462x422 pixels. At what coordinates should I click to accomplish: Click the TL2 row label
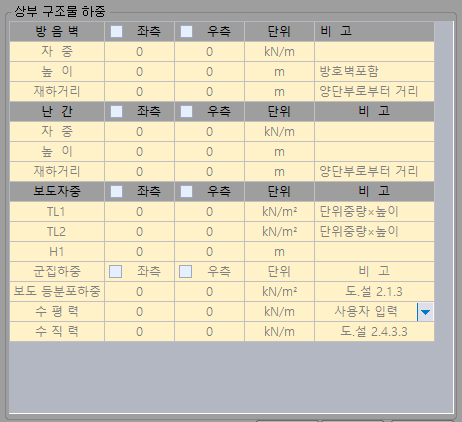(x=57, y=232)
